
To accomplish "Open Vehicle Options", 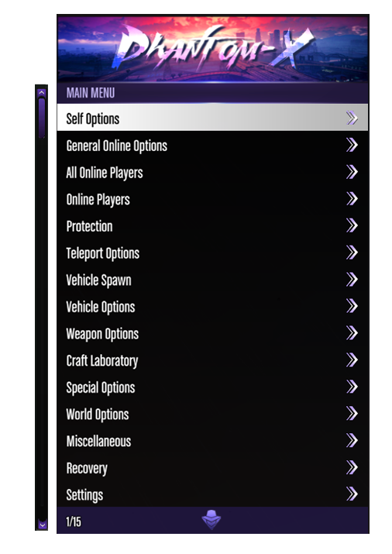I will [212, 306].
